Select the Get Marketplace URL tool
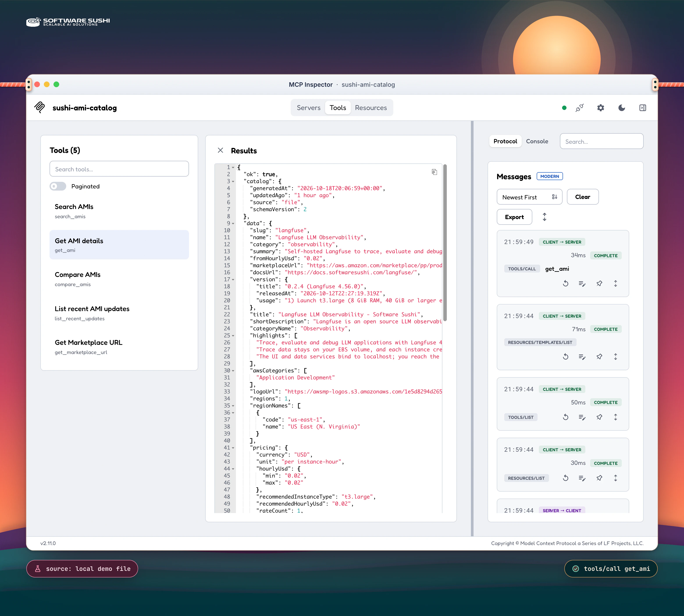Image resolution: width=684 pixels, height=616 pixels. [119, 347]
